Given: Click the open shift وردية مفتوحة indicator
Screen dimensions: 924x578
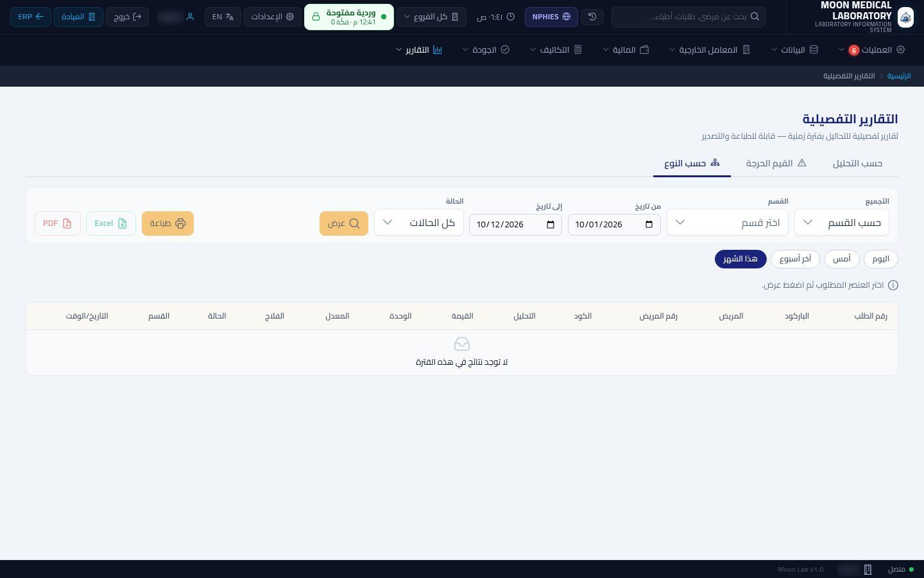Looking at the screenshot, I should pos(349,17).
